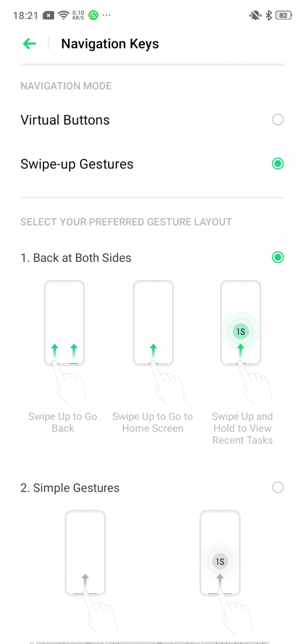Tap the gray 1S badge under Simple Gestures
This screenshot has height=644, width=305.
220,562
